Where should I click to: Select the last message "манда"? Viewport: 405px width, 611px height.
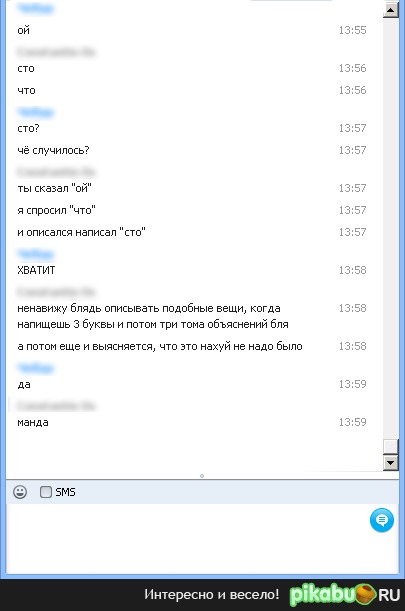pyautogui.click(x=33, y=422)
